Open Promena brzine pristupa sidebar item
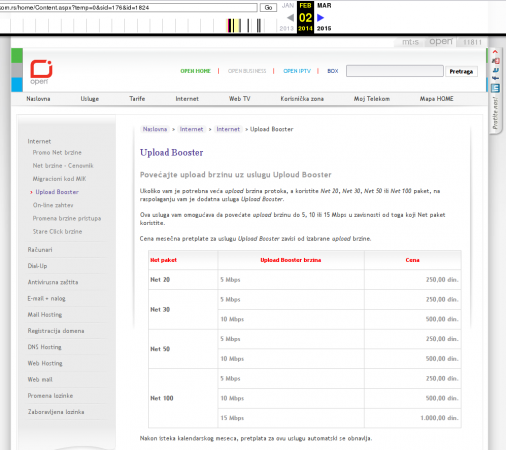This screenshot has width=506, height=450. pyautogui.click(x=67, y=218)
